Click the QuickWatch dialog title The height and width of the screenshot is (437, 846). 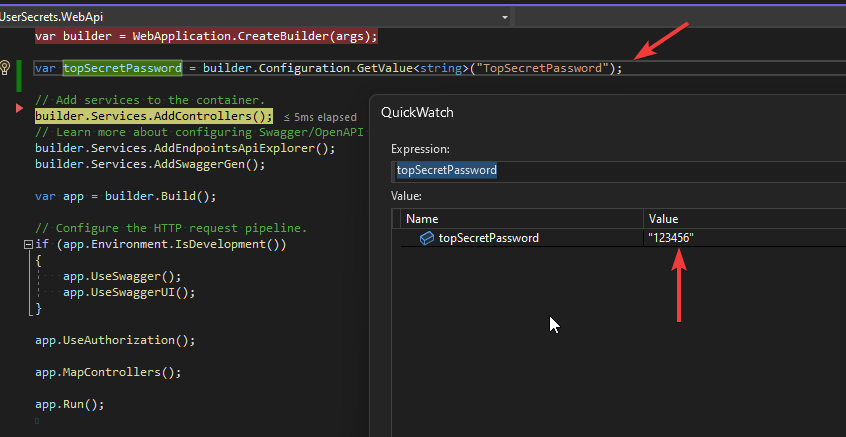pos(417,112)
